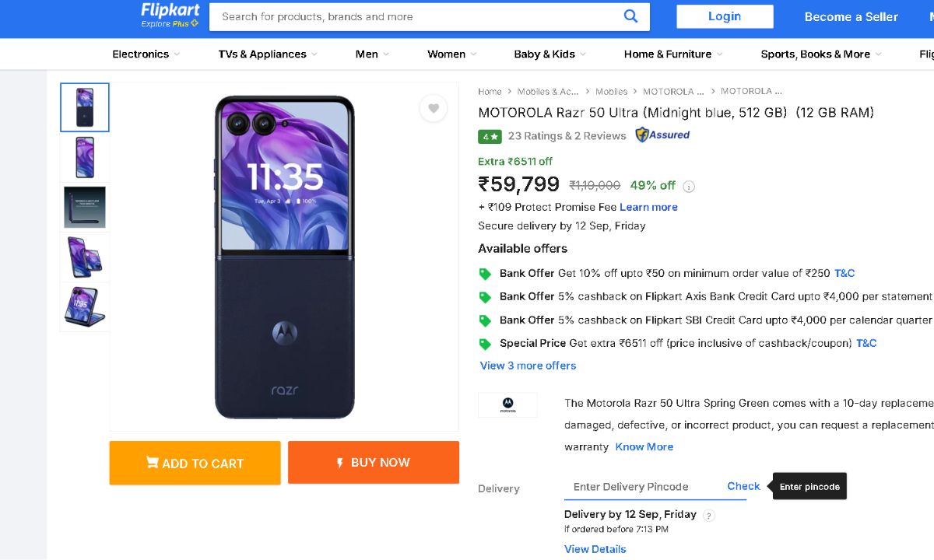The height and width of the screenshot is (560, 934).
Task: Click the Motorola brand logo
Action: click(x=507, y=404)
